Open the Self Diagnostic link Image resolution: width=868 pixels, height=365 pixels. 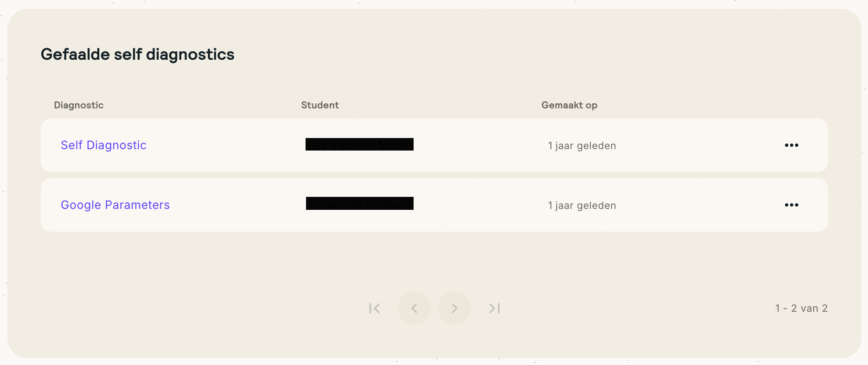point(103,145)
